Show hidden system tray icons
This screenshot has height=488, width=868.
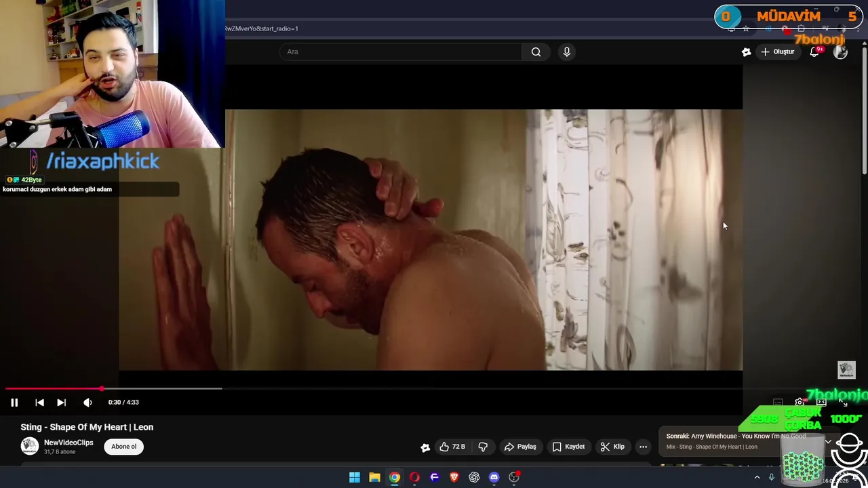[x=757, y=477]
